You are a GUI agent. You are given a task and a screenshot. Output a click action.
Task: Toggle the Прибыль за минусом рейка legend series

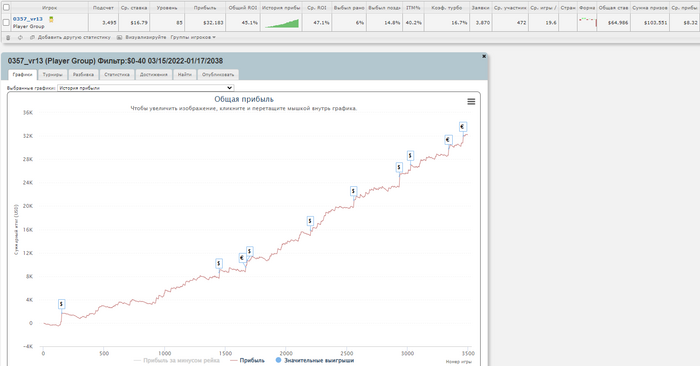click(177, 360)
